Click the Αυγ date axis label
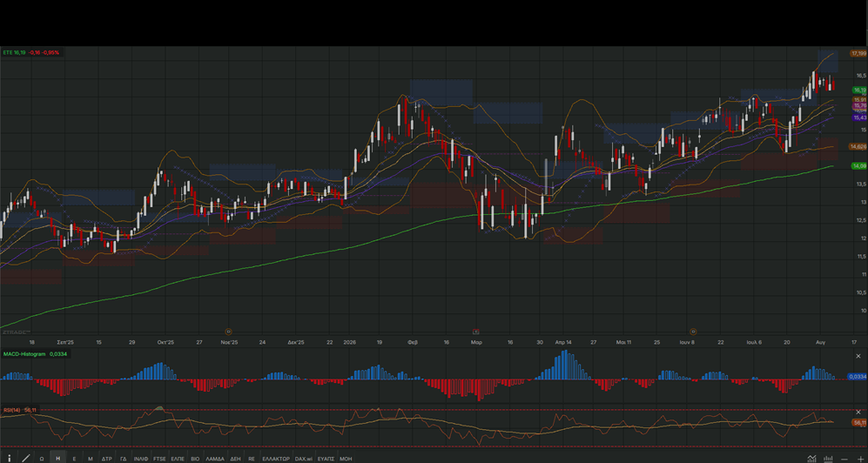The image size is (868, 463). tap(821, 342)
